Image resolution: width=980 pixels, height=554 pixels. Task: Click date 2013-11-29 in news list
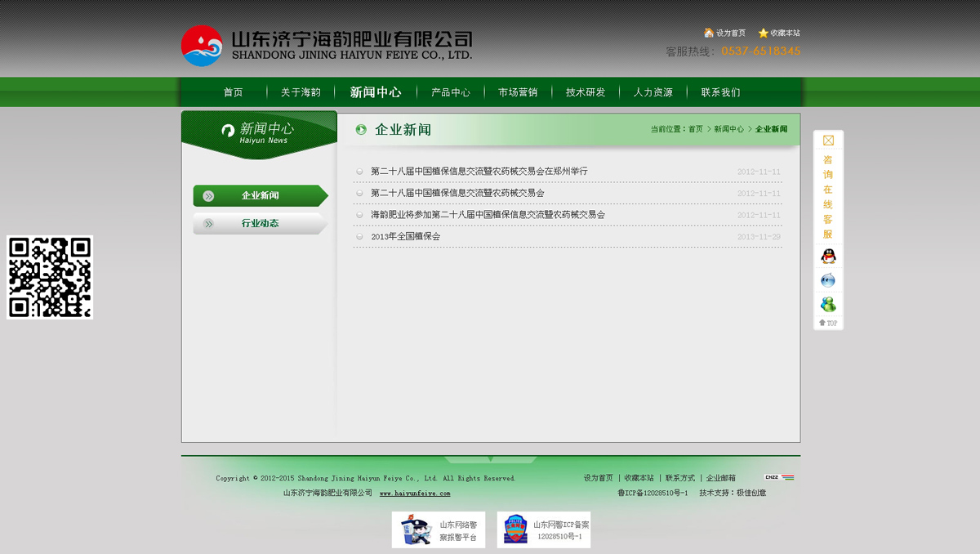759,237
